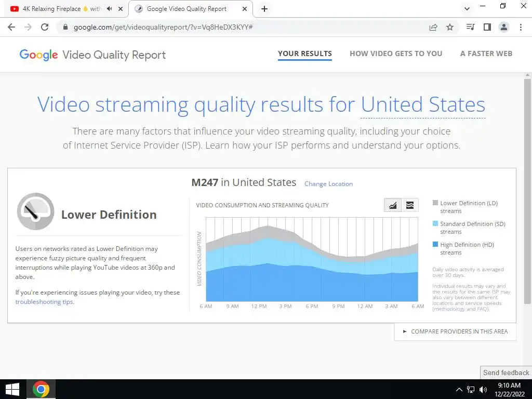The image size is (532, 399).
Task: Bookmark this page with the star icon
Action: coord(450,27)
